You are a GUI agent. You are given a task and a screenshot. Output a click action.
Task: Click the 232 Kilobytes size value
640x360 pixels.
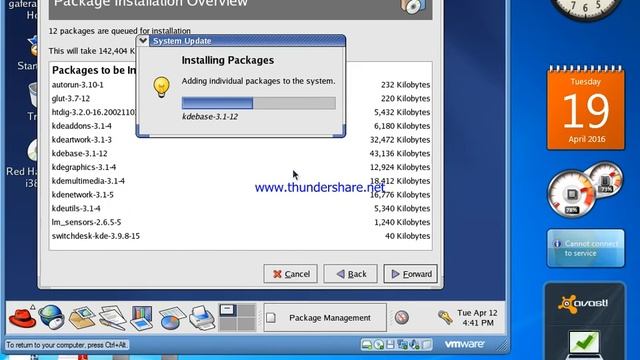(x=405, y=85)
